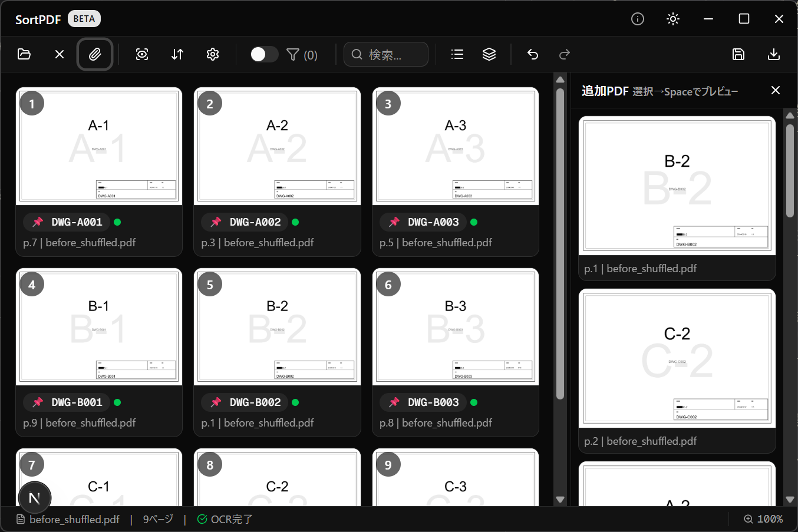Switch to list view icon

point(457,54)
